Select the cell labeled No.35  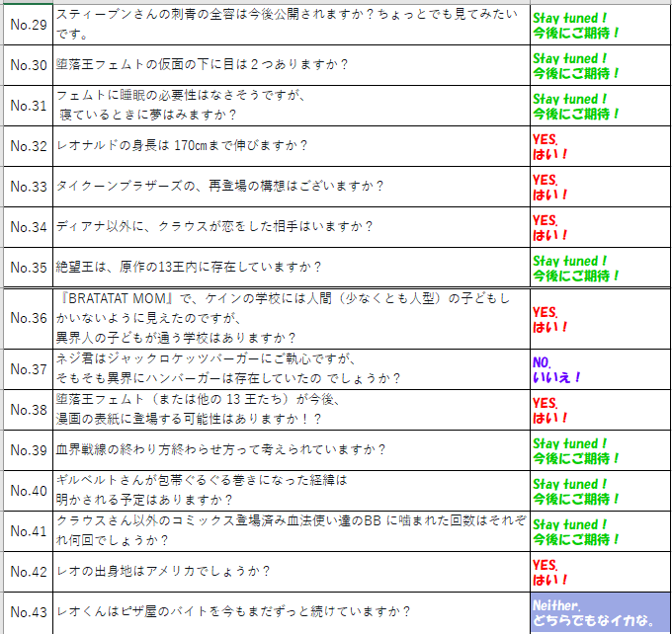coord(29,268)
